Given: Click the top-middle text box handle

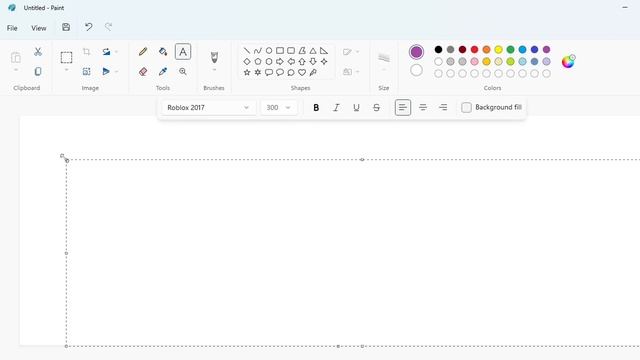Looking at the screenshot, I should coord(362,160).
